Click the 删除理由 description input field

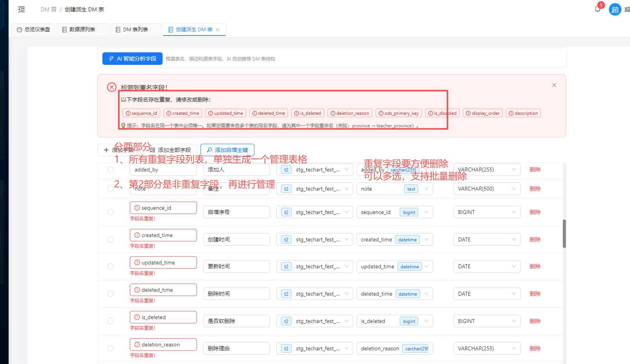point(236,348)
